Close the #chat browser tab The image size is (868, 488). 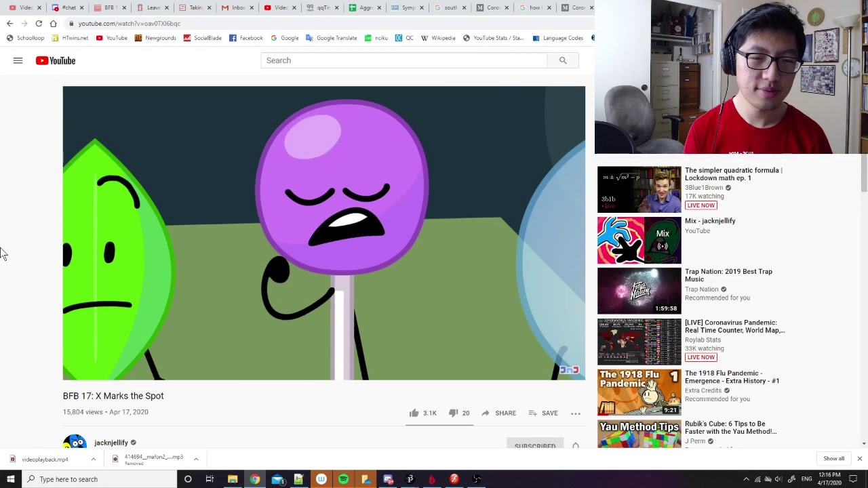point(82,7)
